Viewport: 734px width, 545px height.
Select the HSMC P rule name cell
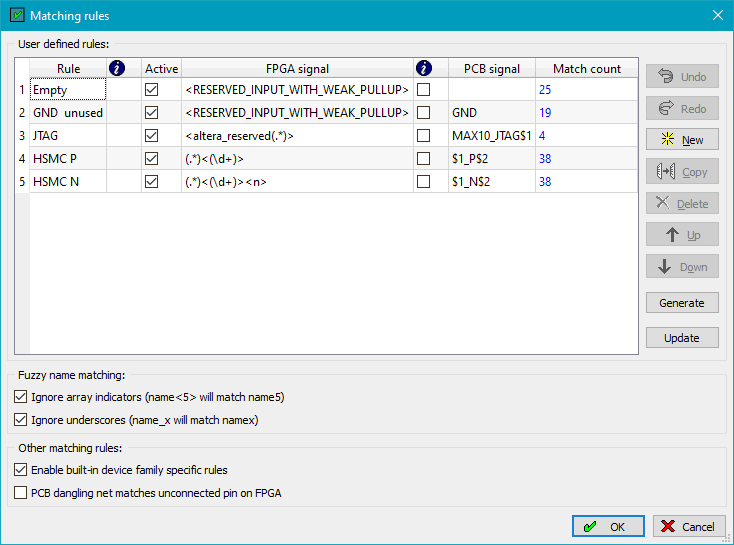point(67,158)
